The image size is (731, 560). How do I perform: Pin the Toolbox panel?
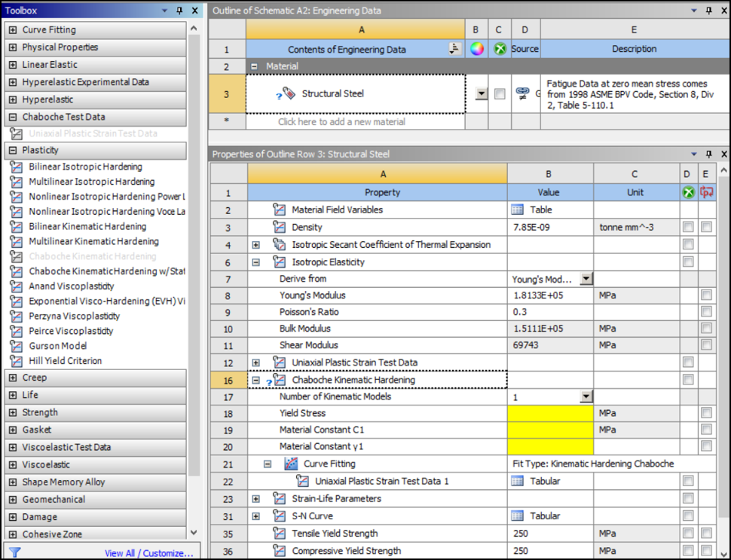coord(179,11)
